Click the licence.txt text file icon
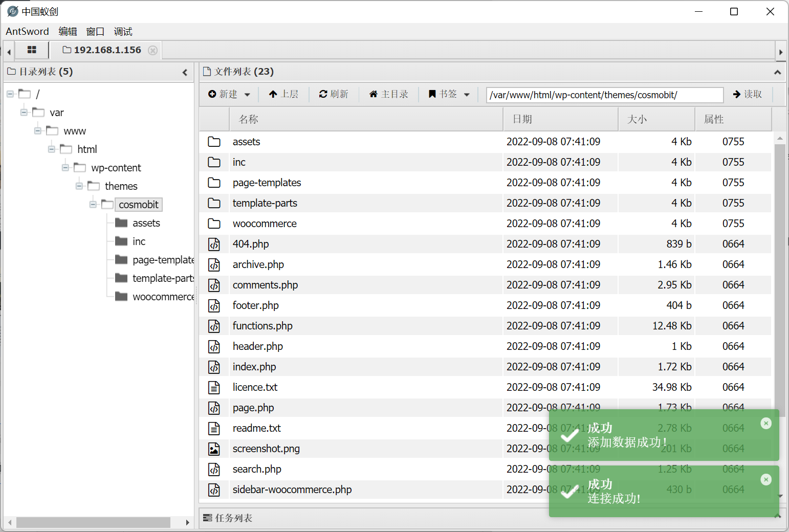 [x=214, y=387]
